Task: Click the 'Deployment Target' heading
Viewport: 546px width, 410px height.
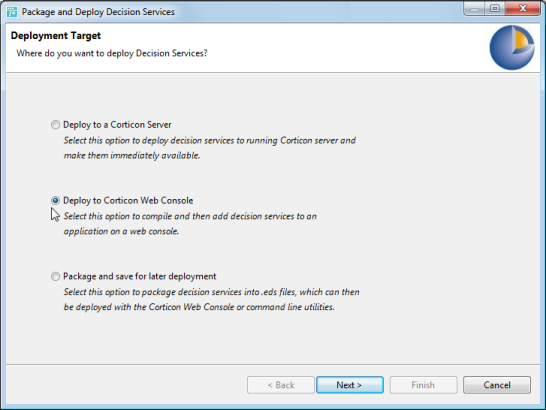Action: (56, 36)
